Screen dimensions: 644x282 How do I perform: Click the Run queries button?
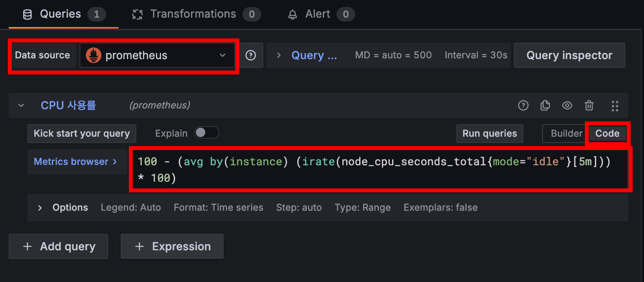click(489, 134)
